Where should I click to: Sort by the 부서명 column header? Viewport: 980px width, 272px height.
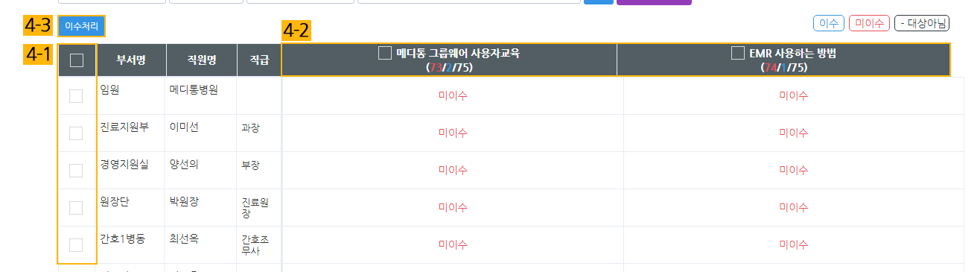coord(131,60)
